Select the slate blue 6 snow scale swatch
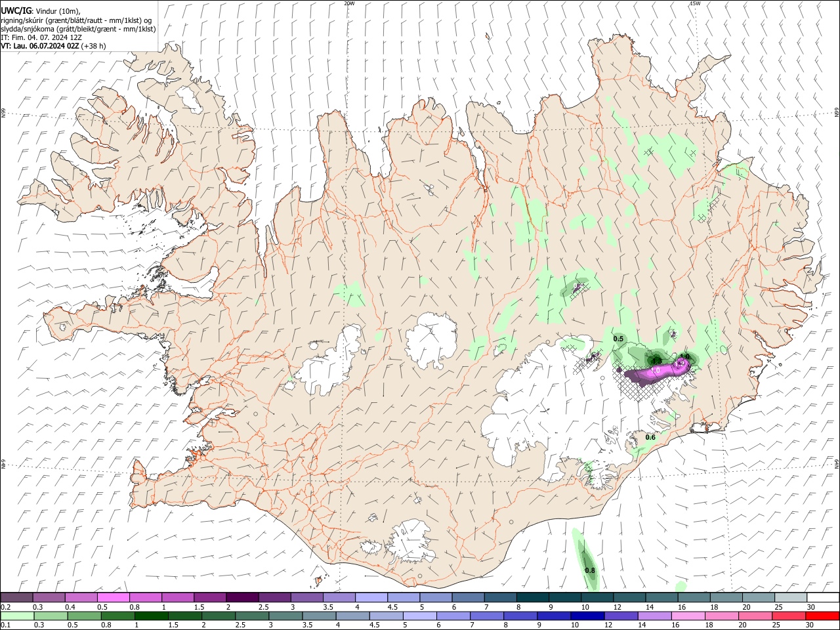The width and height of the screenshot is (840, 630). tap(468, 597)
